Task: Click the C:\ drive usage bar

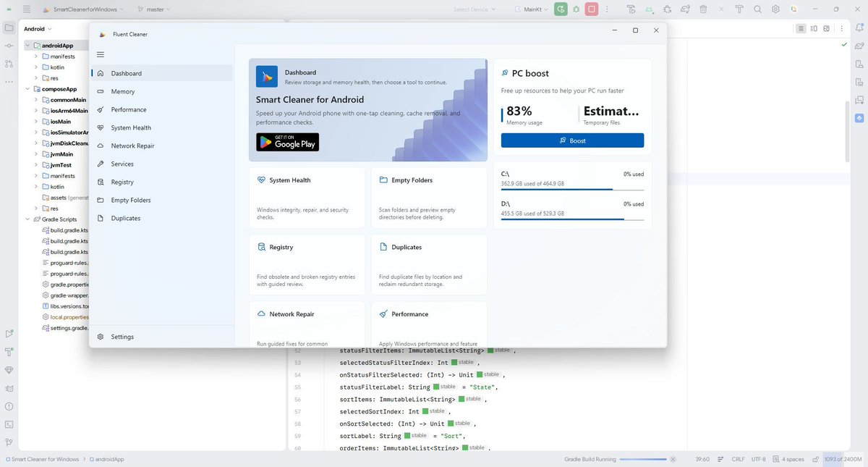Action: 572,189
